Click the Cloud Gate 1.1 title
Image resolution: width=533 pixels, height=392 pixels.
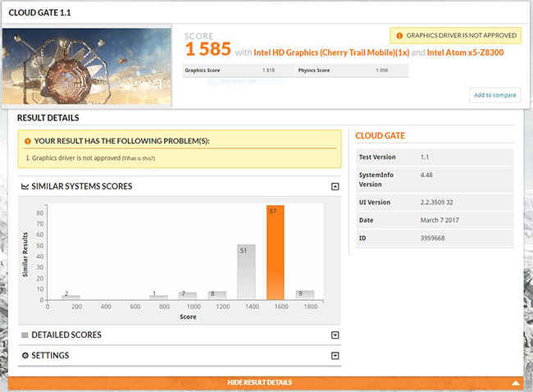point(39,12)
